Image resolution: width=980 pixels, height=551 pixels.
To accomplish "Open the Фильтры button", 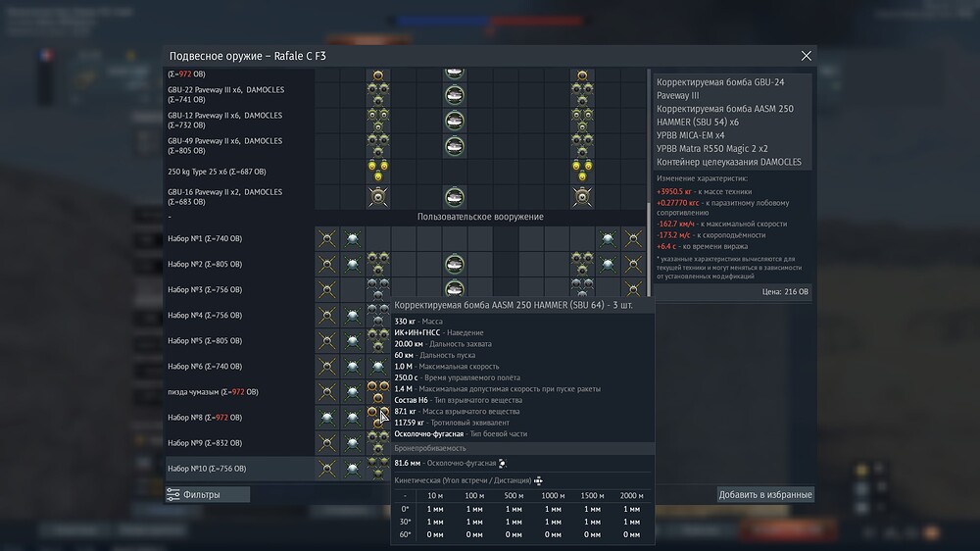I will tap(208, 495).
